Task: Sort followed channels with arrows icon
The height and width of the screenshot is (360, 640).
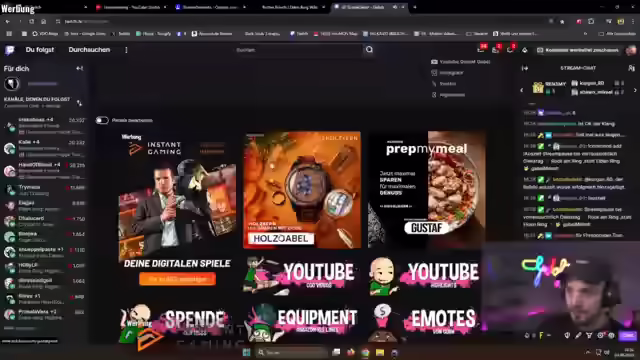Action: (x=79, y=103)
